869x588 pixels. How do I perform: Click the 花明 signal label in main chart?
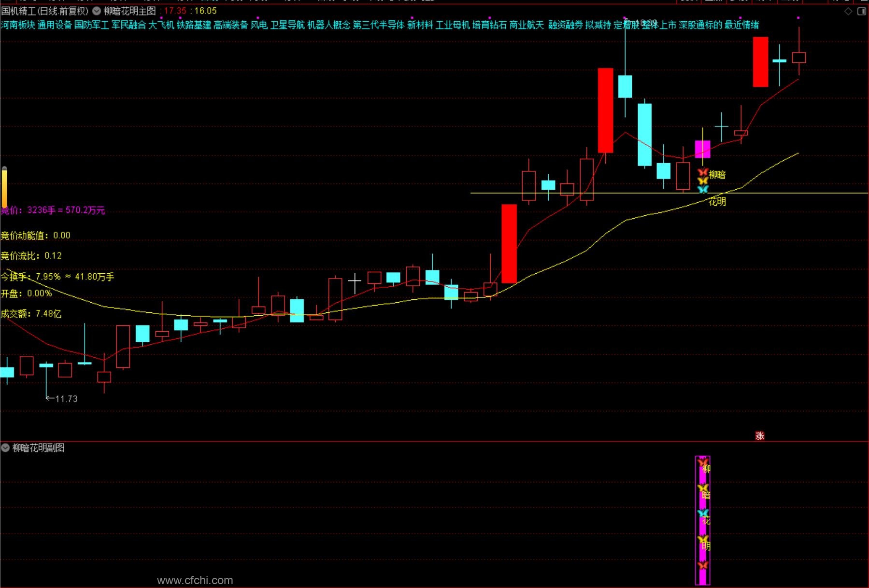[x=717, y=201]
